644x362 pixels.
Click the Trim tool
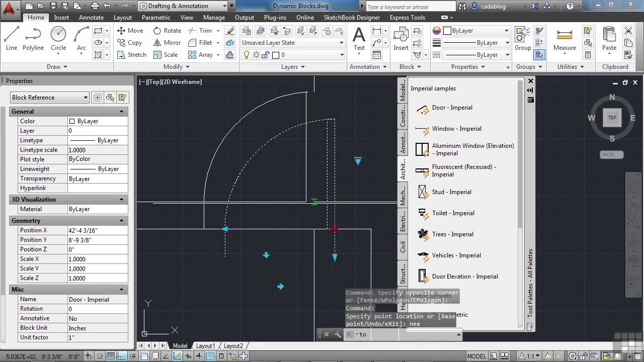point(201,31)
